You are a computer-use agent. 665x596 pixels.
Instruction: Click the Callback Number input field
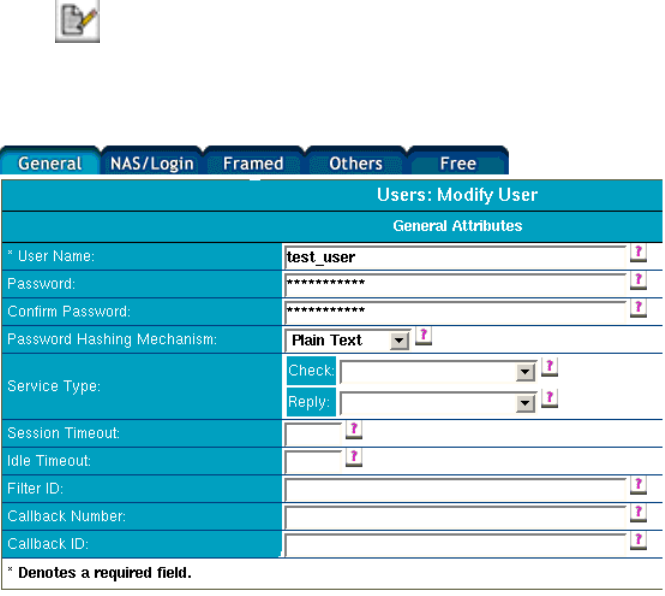coord(455,517)
